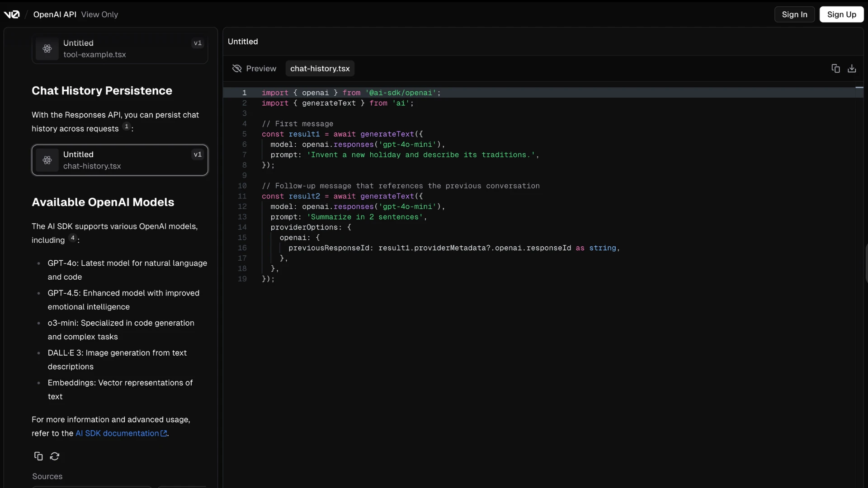Click the React icon on chat-history.tsx card
868x488 pixels.
pyautogui.click(x=47, y=160)
